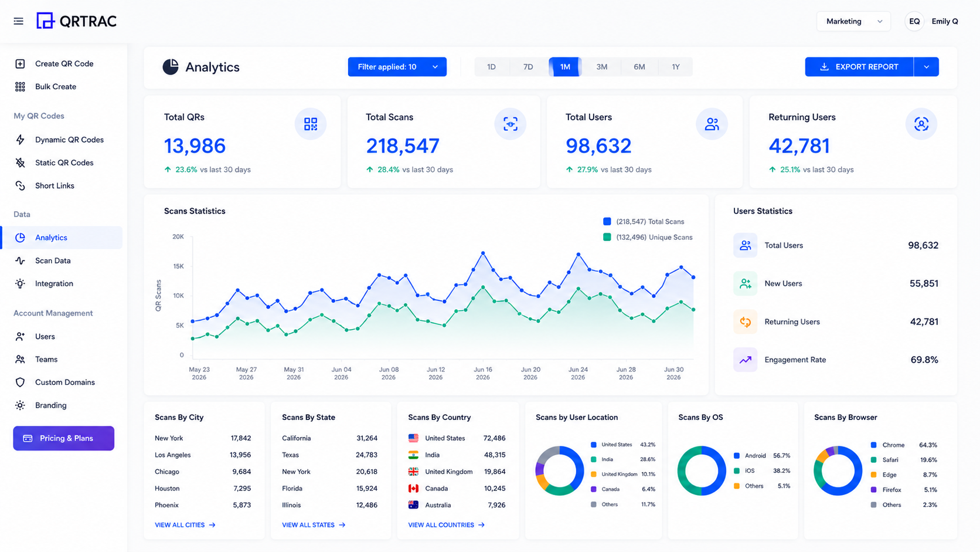Click the Australia flag in Scans By Country
Viewport: 980px width, 552px height.
[413, 504]
